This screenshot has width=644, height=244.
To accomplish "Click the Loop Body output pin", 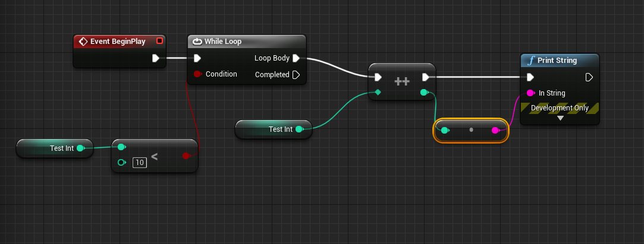I will point(296,58).
